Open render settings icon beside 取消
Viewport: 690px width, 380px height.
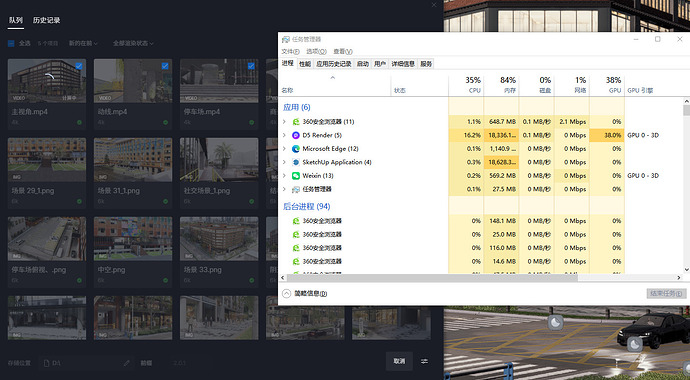[x=424, y=361]
